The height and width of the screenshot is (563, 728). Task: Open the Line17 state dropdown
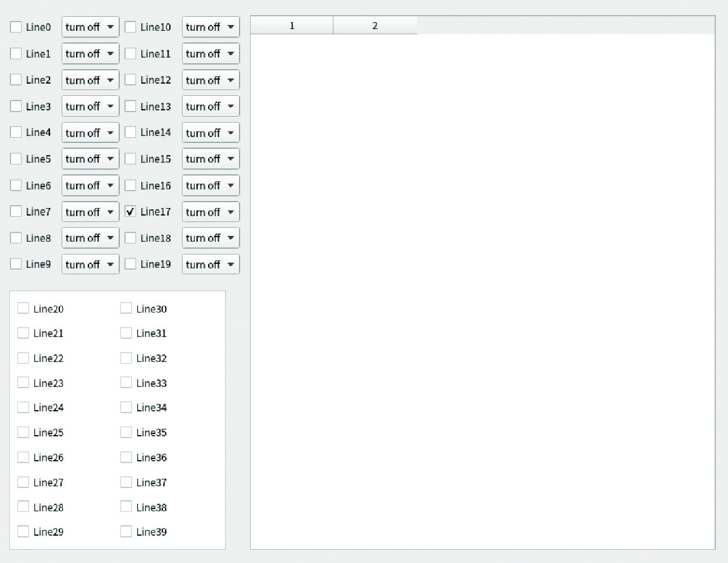click(210, 212)
